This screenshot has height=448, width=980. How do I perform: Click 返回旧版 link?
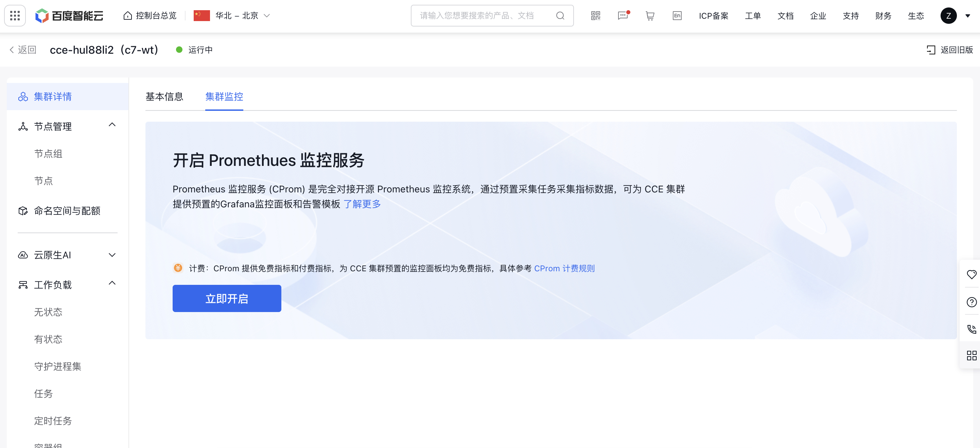957,50
